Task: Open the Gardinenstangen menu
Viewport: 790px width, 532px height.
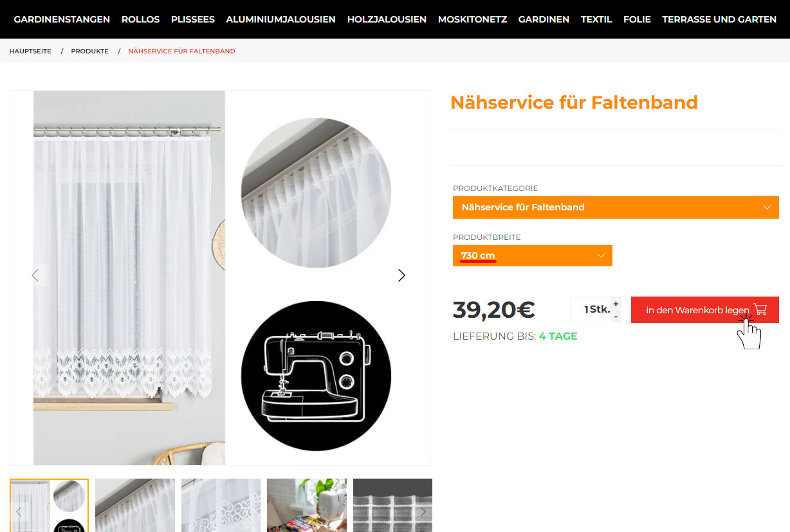Action: tap(62, 19)
